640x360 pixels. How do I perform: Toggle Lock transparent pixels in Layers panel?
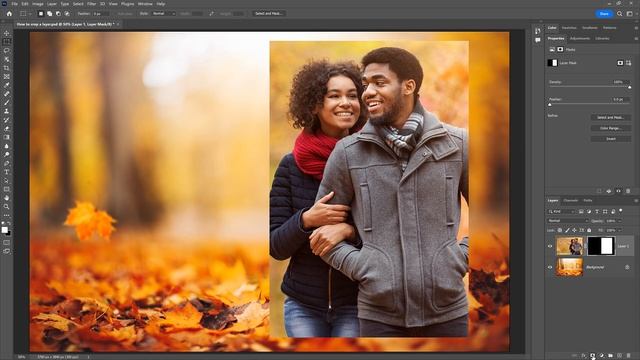coord(560,230)
